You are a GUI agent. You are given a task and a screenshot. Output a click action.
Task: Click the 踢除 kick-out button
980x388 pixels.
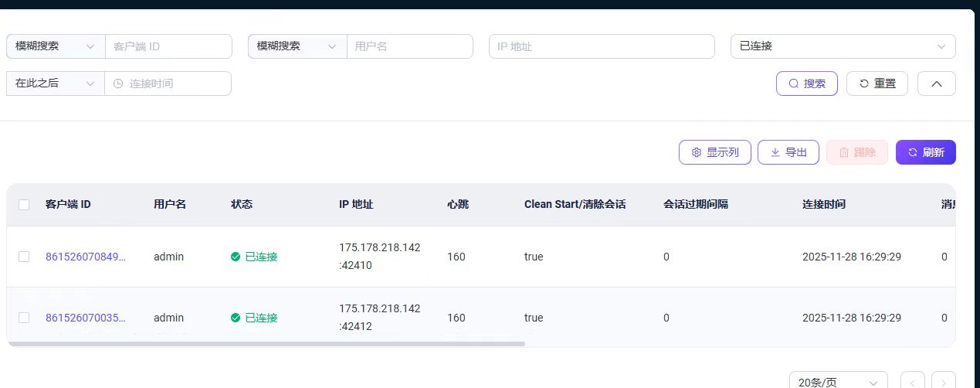(856, 152)
